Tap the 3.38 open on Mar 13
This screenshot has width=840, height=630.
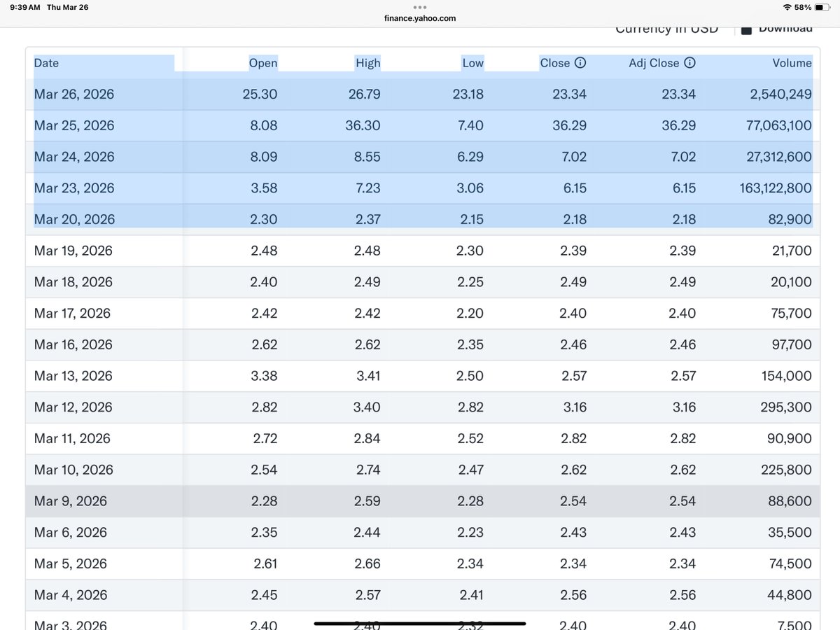pyautogui.click(x=265, y=376)
